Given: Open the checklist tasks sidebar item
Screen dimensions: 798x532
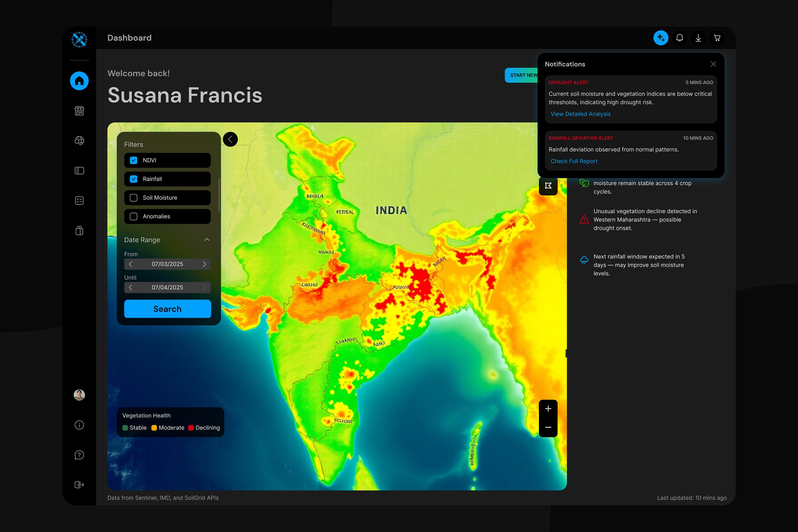Looking at the screenshot, I should click(x=79, y=201).
